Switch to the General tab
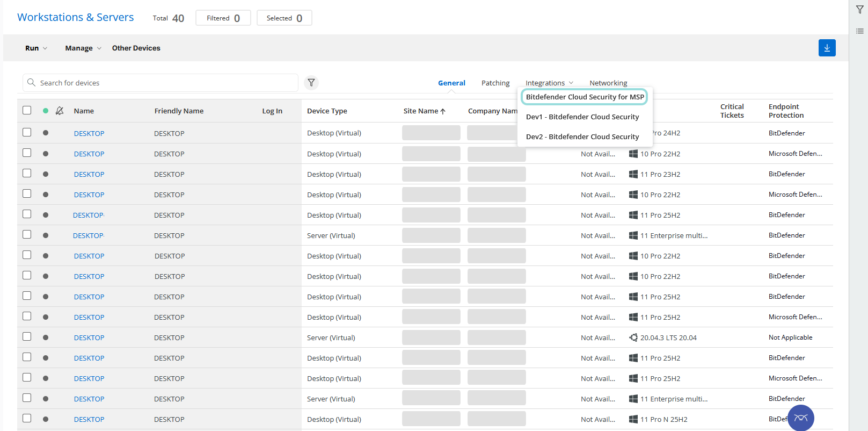Viewport: 868px width, 431px height. 451,83
